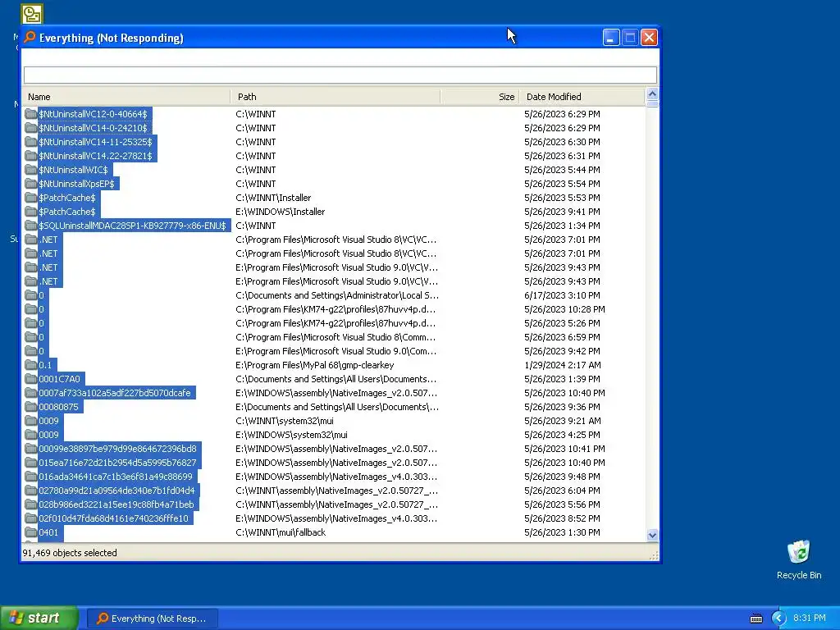Click date 5/26/2023 9:21 AM
Viewport: 840px width, 630px height.
point(563,421)
